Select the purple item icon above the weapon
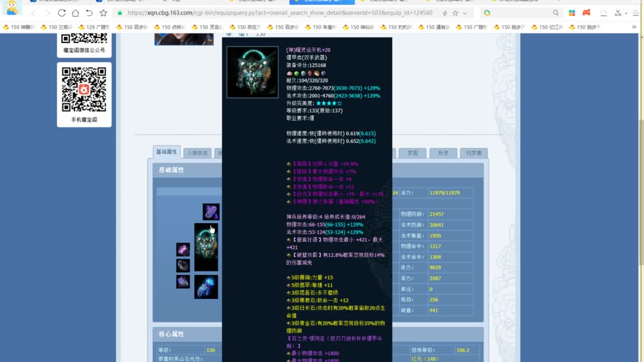The width and height of the screenshot is (644, 362). [211, 212]
